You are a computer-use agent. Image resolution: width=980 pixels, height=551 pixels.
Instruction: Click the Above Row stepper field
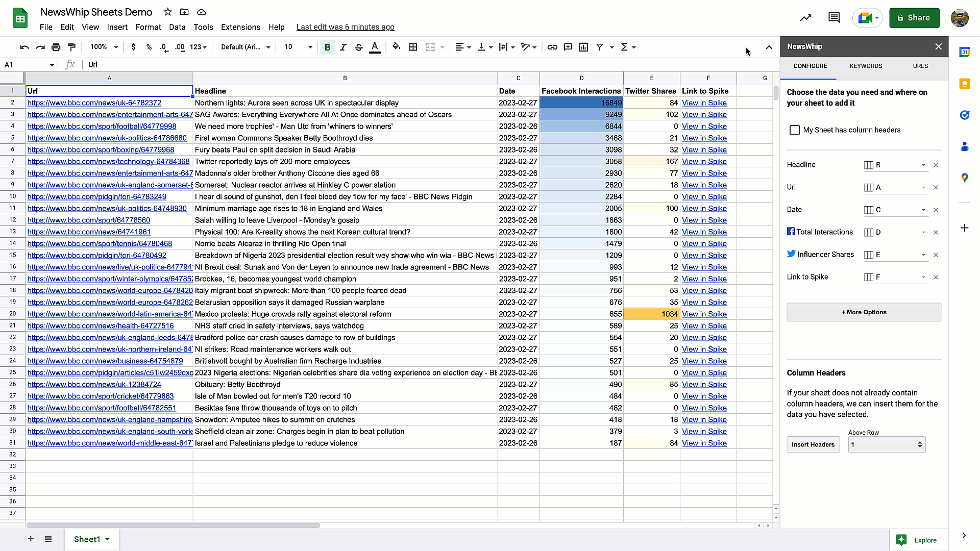pyautogui.click(x=887, y=444)
